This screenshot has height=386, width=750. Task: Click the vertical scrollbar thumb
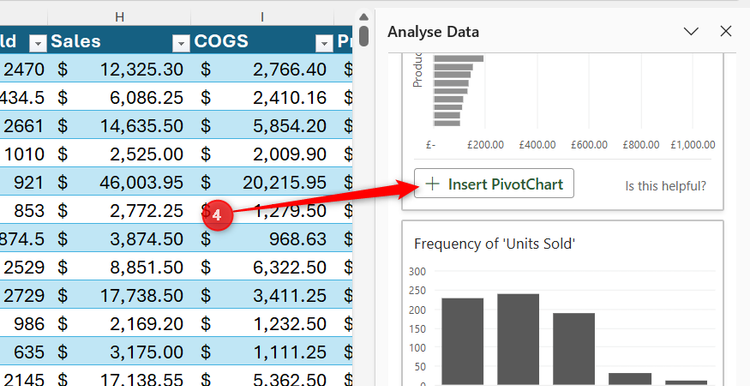[x=364, y=36]
